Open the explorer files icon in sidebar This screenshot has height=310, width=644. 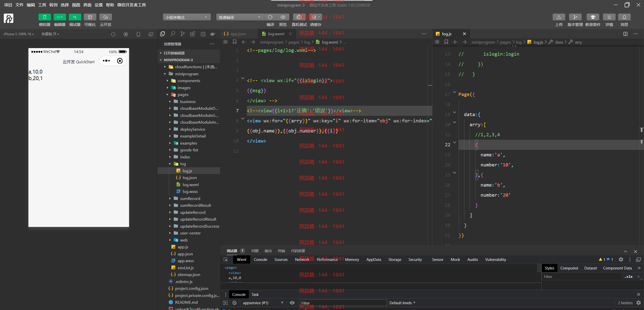(163, 34)
